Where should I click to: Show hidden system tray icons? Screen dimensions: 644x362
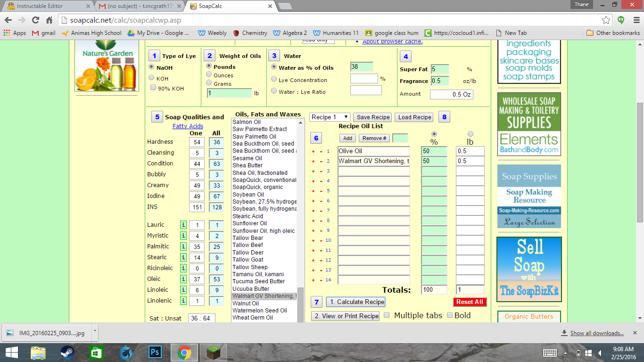(565, 353)
